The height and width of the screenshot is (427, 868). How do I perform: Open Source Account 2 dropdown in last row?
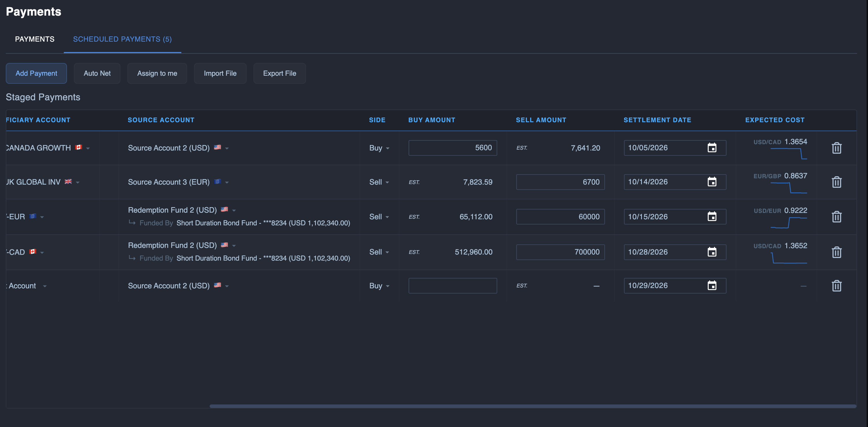tap(227, 286)
